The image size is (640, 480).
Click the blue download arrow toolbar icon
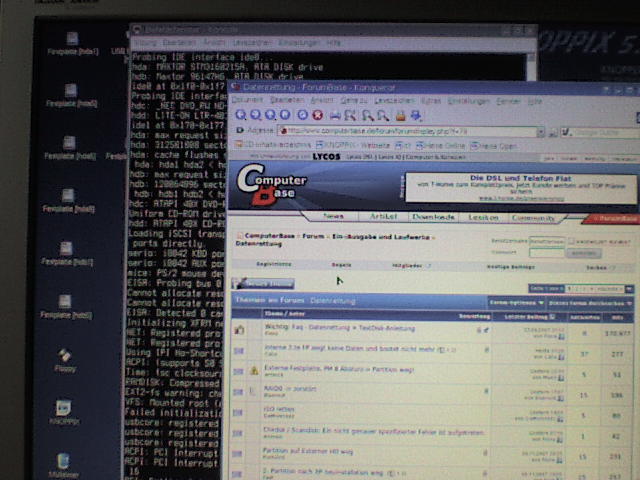point(416,116)
